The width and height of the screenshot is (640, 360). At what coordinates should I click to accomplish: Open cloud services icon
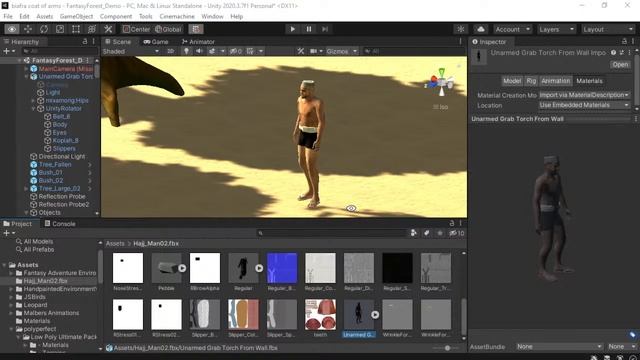[x=481, y=29]
